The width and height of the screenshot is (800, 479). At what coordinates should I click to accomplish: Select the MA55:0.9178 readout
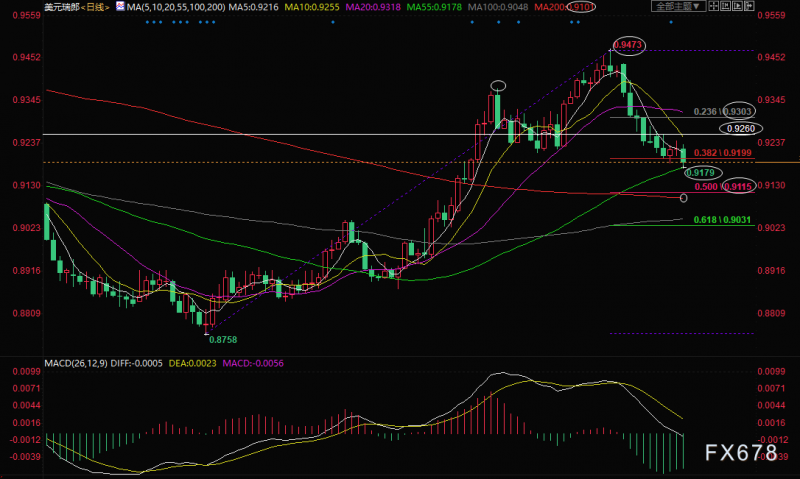point(434,7)
